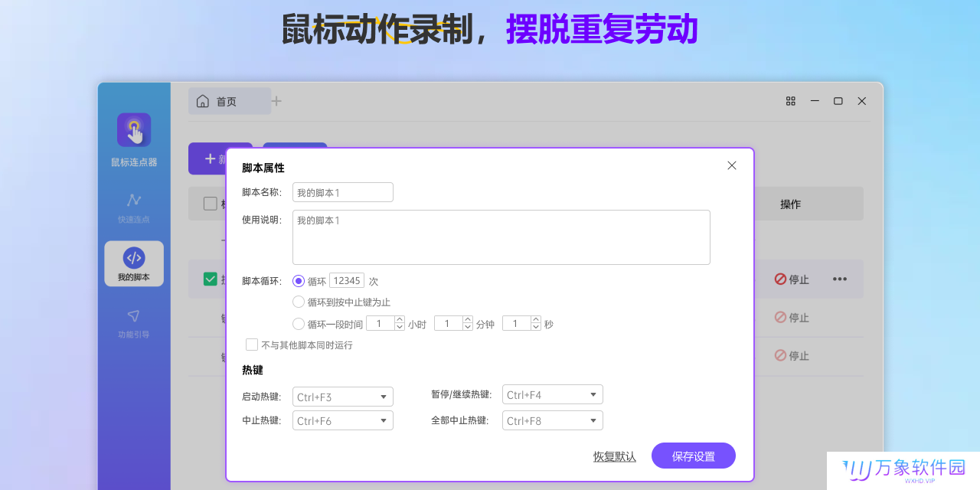The width and height of the screenshot is (980, 490).
Task: Select 循环一段时间 radio option
Action: (299, 324)
